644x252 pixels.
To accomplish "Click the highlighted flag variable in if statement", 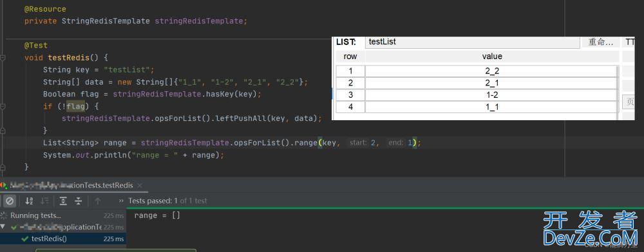I will tap(75, 107).
